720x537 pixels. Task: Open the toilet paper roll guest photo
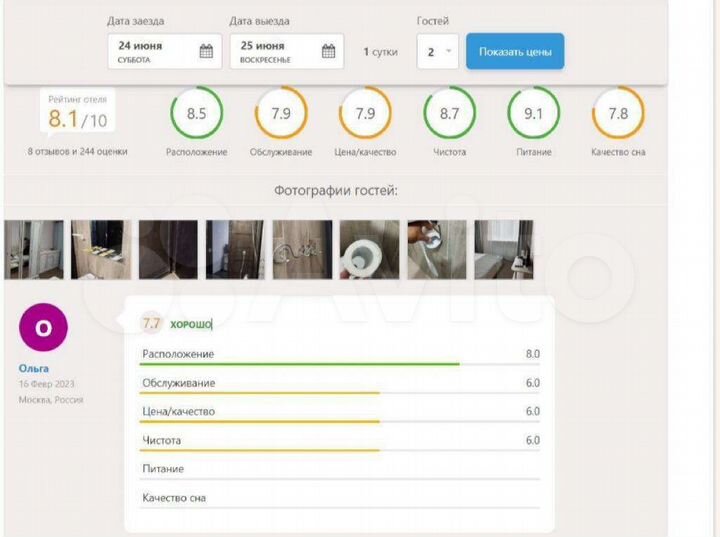[x=369, y=249]
